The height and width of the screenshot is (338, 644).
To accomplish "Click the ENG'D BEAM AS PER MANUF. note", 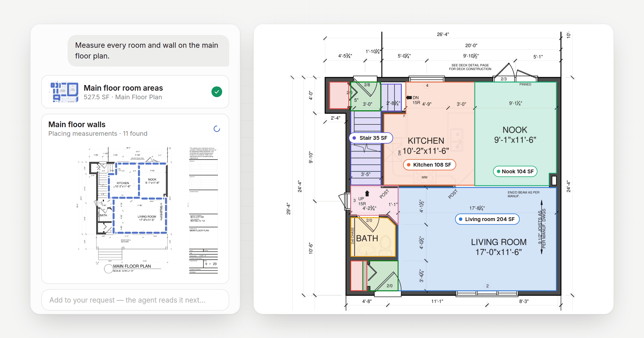I will tap(523, 194).
